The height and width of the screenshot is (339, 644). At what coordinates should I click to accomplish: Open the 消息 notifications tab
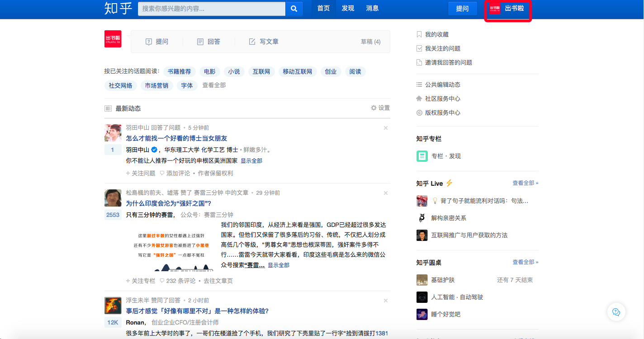[x=372, y=9]
